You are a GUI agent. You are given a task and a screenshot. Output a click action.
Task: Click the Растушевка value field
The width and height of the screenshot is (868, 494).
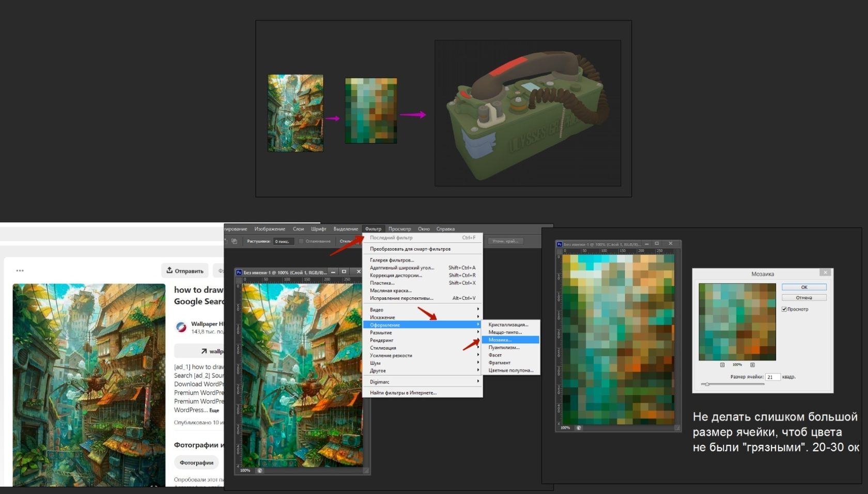click(283, 241)
